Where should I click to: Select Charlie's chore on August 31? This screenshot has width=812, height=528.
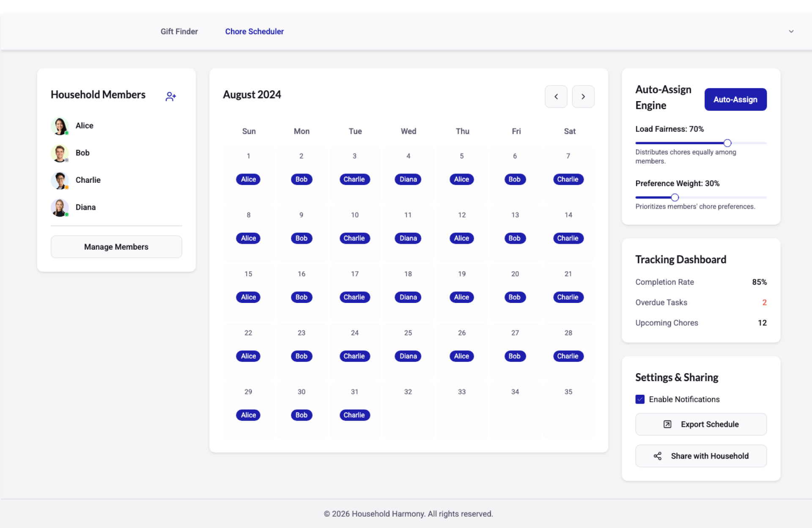click(x=354, y=415)
